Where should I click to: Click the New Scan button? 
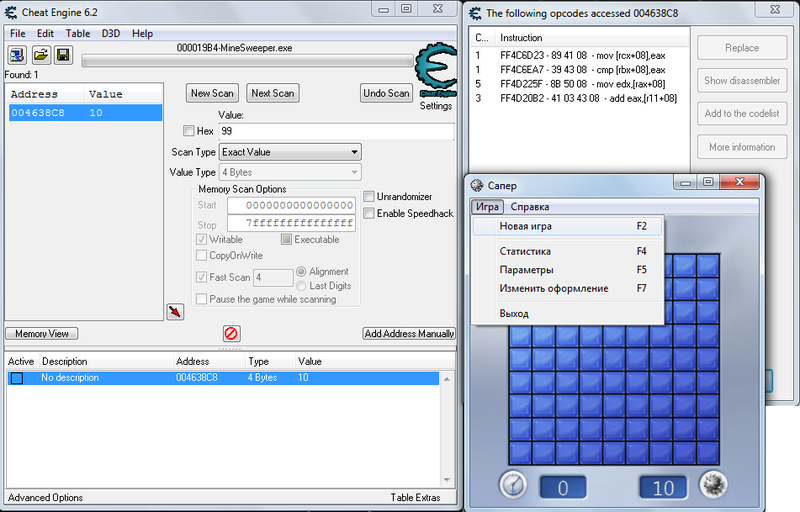[212, 93]
